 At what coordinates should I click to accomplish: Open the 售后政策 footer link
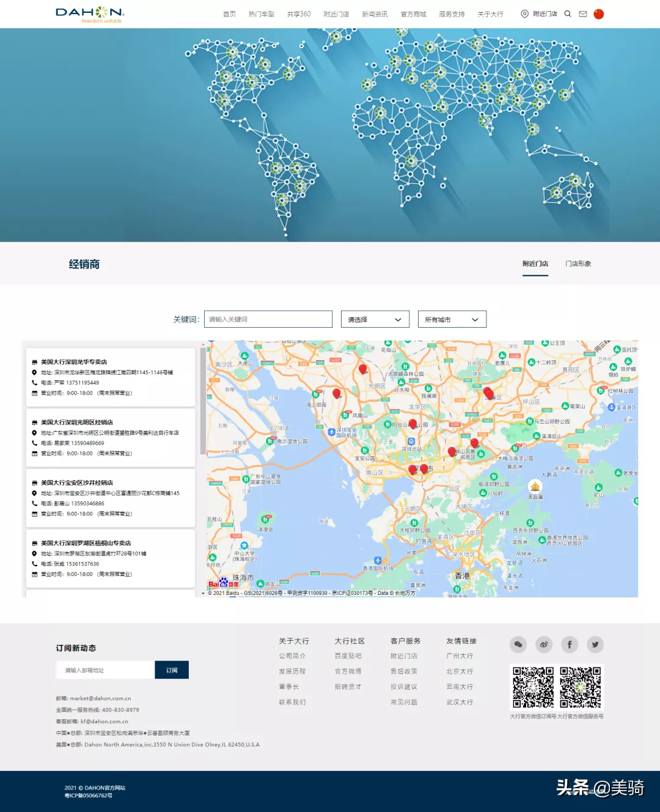(404, 671)
